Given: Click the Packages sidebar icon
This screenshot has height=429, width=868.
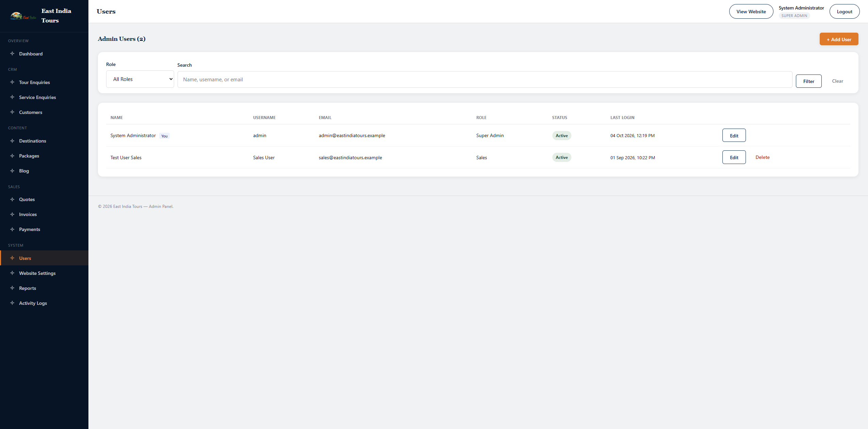Looking at the screenshot, I should [12, 156].
